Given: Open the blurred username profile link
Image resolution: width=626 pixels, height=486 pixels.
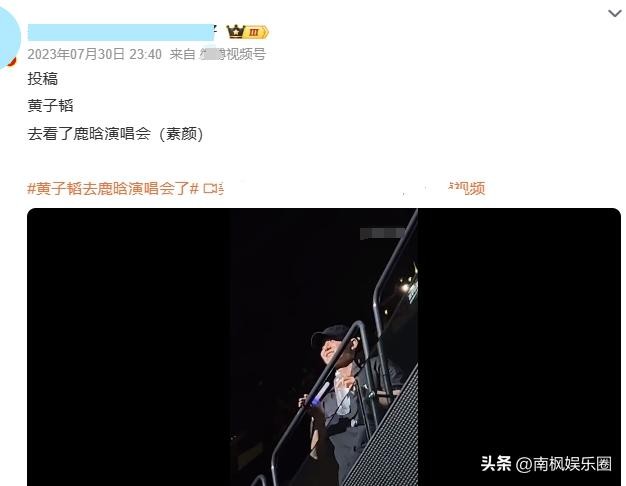Looking at the screenshot, I should [x=121, y=32].
